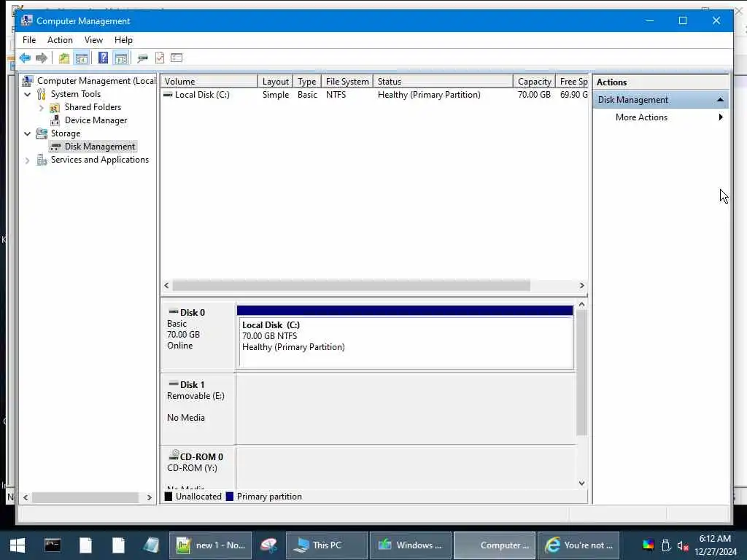Select Disk Management in the tree
This screenshot has width=747, height=560.
click(99, 147)
